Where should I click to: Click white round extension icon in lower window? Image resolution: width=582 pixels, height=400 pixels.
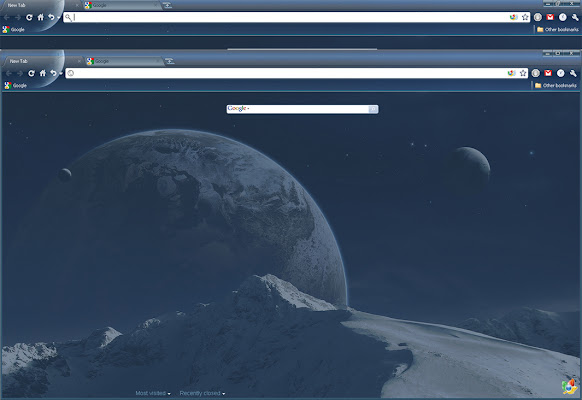[x=560, y=73]
